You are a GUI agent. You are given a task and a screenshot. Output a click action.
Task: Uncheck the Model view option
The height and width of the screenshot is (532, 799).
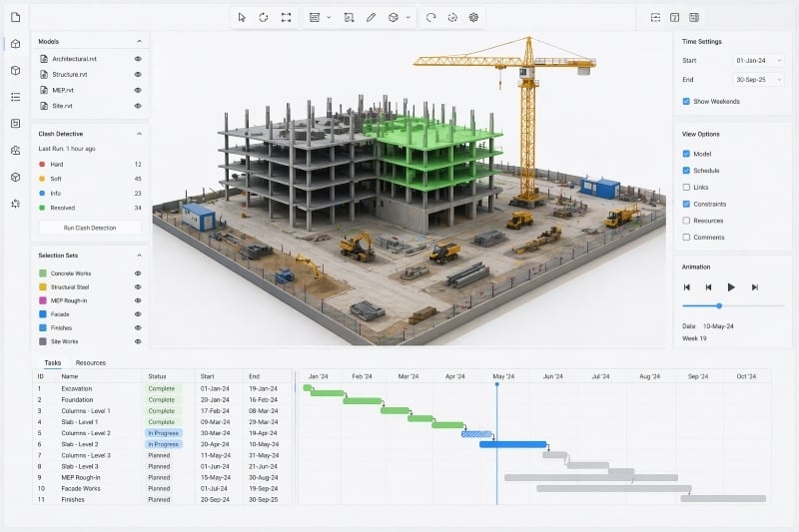click(x=686, y=154)
